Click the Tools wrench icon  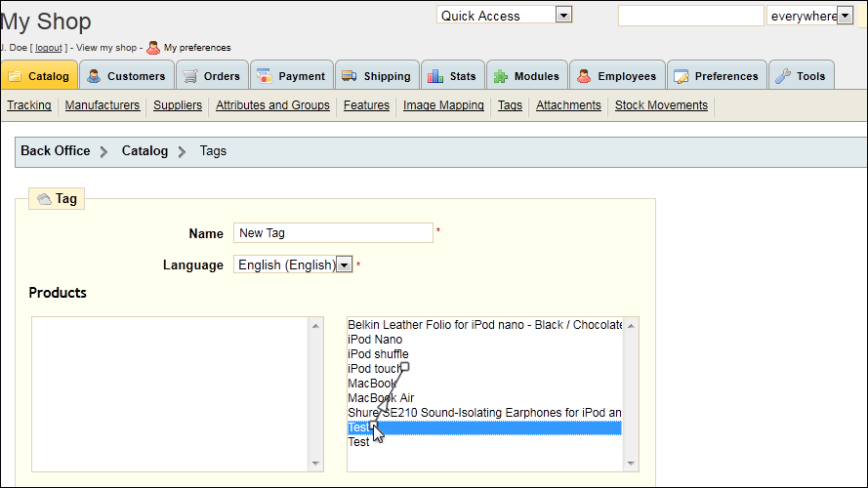[x=783, y=76]
